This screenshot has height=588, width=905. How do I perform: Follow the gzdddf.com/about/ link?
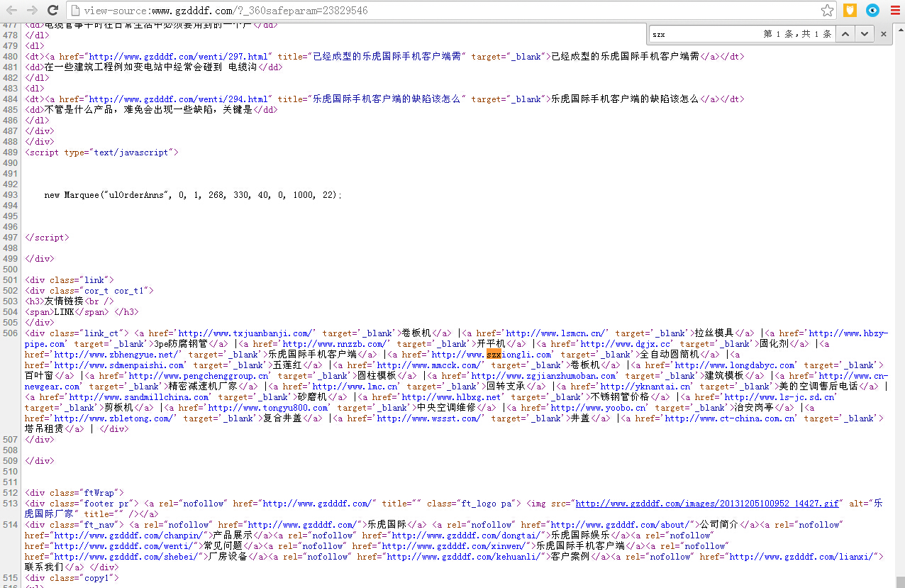[618, 525]
